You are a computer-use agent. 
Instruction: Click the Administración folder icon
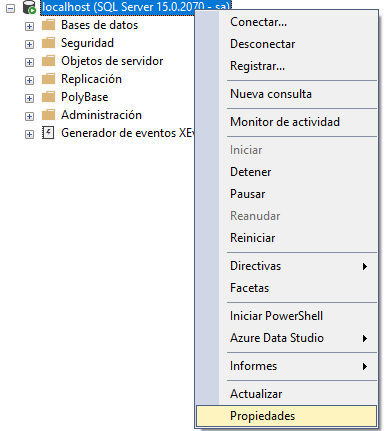point(48,115)
